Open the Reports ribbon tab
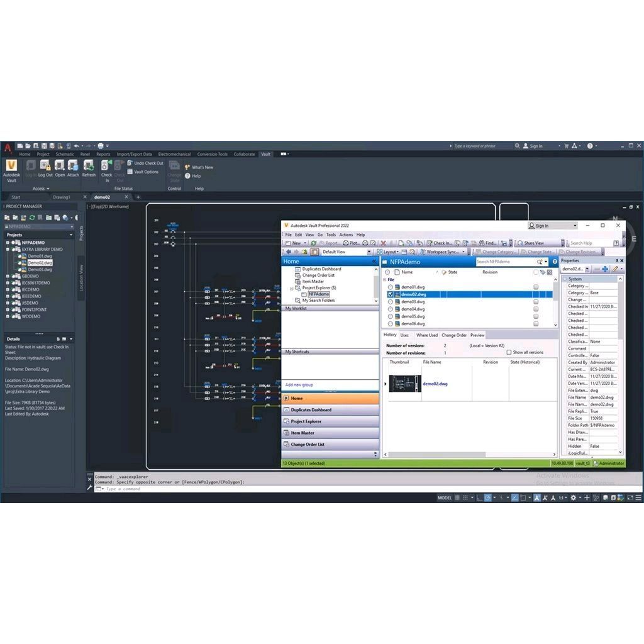Viewport: 644px width, 644px height. click(104, 155)
